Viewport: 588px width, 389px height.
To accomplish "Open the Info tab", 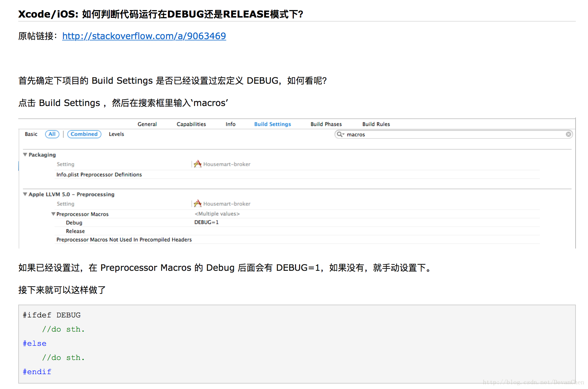I will pos(230,124).
